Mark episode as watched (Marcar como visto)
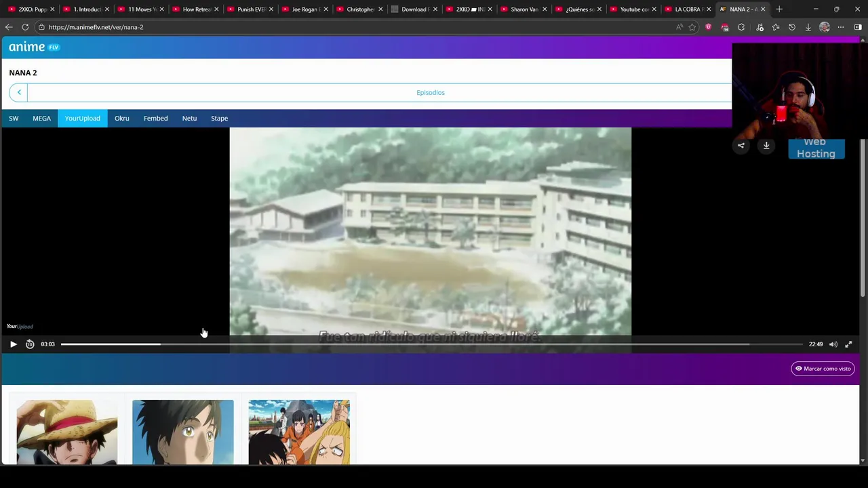This screenshot has height=488, width=868. (823, 369)
